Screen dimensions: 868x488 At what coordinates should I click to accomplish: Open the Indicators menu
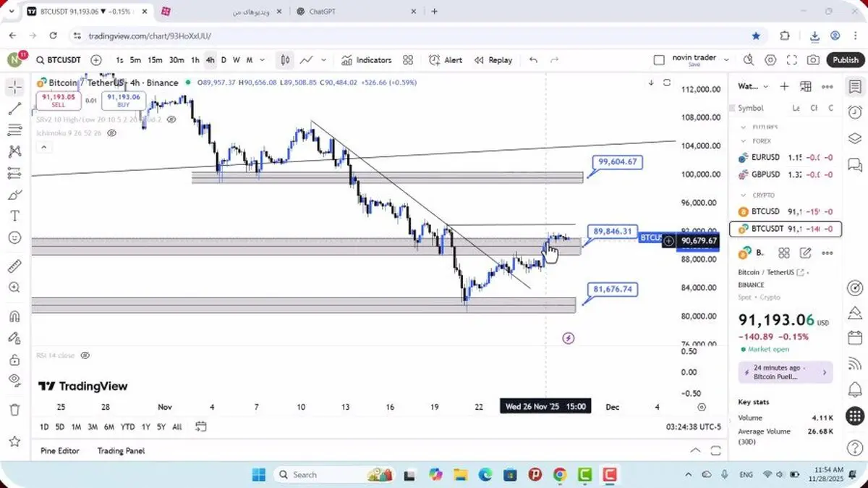tap(367, 60)
